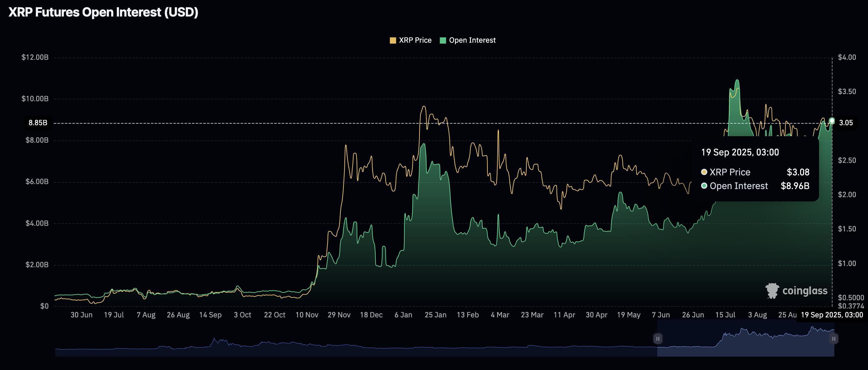Select the 8.85B open interest axis label
This screenshot has height=370, width=868.
click(37, 123)
